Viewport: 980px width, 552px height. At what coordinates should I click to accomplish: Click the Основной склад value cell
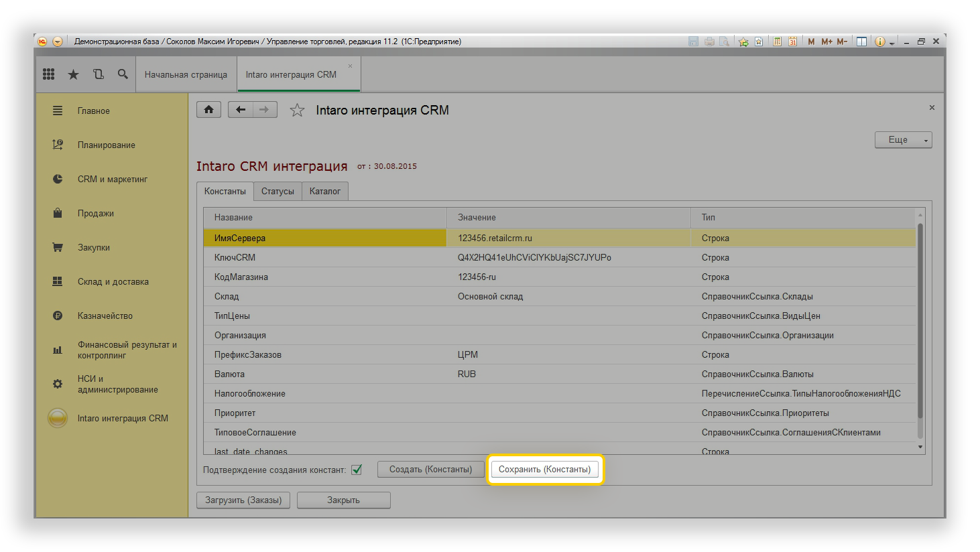(x=568, y=296)
